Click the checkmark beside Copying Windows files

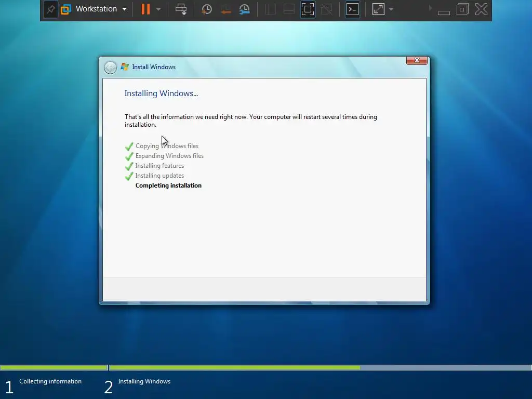coord(129,146)
